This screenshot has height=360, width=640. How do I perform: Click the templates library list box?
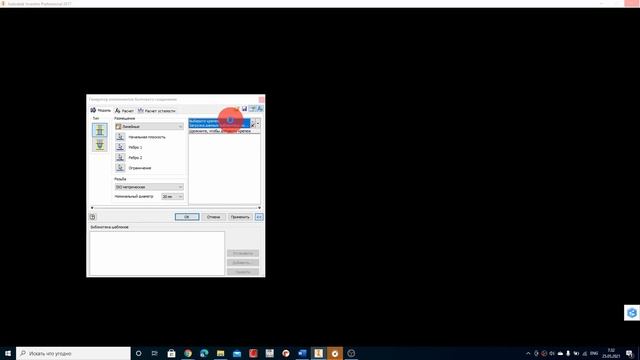[x=157, y=253]
